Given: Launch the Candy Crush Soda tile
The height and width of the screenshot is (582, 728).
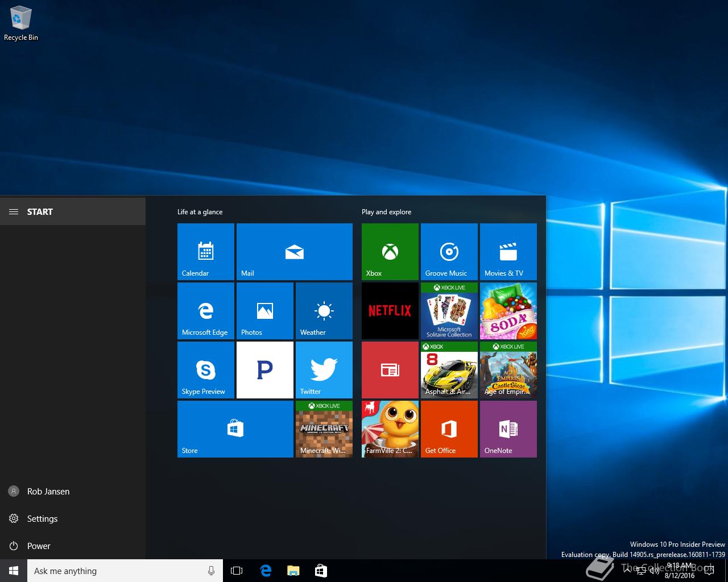Looking at the screenshot, I should (x=508, y=310).
